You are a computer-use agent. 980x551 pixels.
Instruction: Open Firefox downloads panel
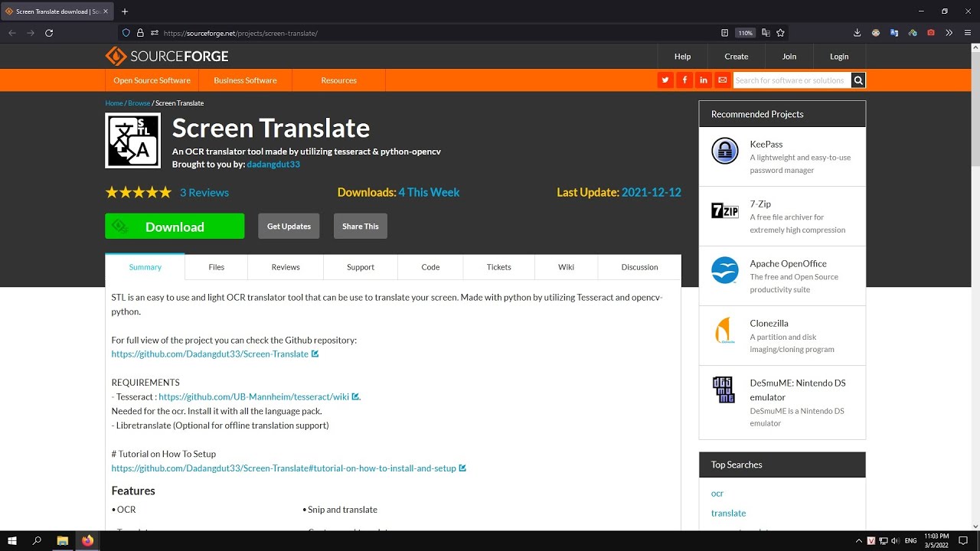pos(857,33)
